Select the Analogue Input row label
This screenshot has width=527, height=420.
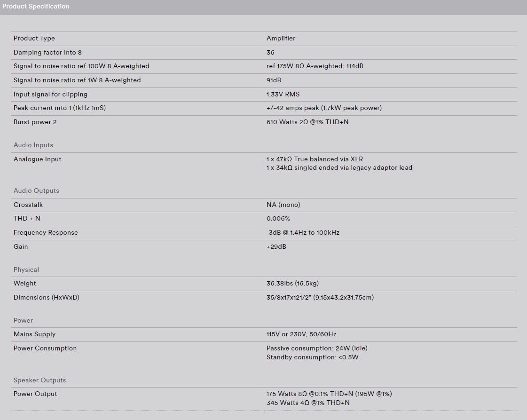(37, 159)
